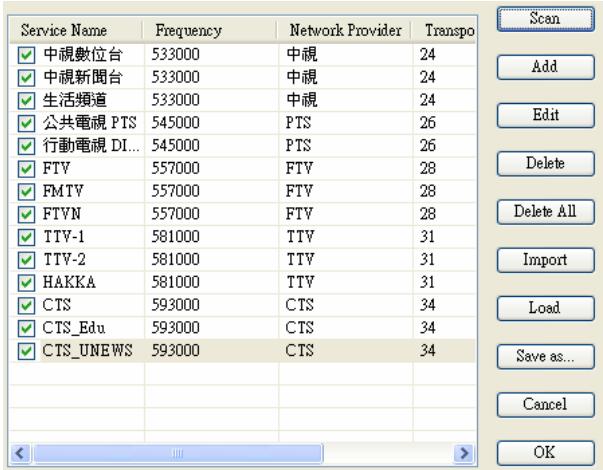
Task: Click the left scroll arrow
Action: pyautogui.click(x=20, y=453)
